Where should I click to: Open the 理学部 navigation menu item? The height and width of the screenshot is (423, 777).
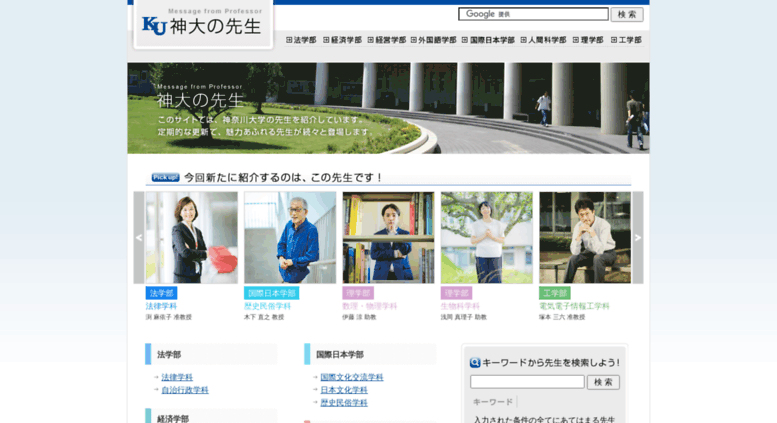(x=588, y=40)
